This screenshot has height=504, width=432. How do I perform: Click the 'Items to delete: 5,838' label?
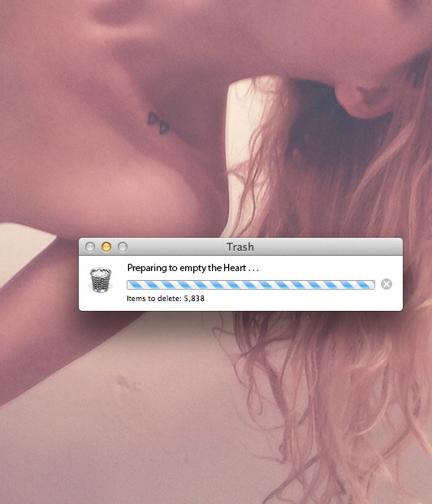(166, 299)
